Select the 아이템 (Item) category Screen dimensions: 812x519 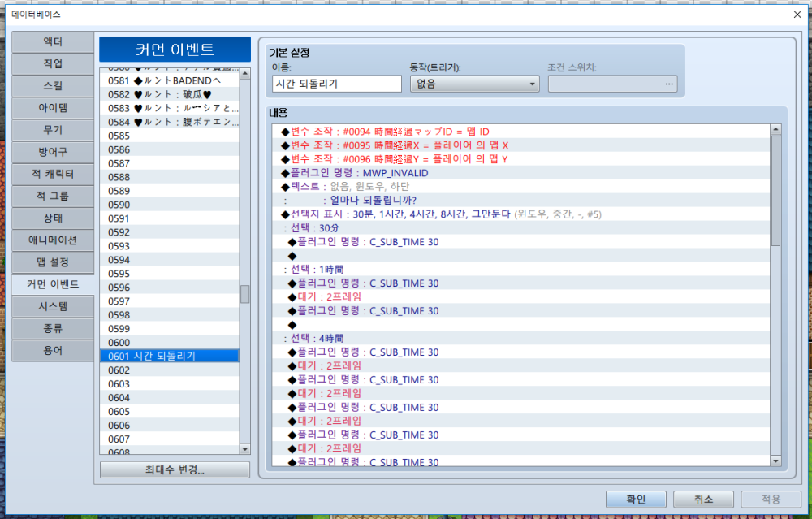point(53,108)
